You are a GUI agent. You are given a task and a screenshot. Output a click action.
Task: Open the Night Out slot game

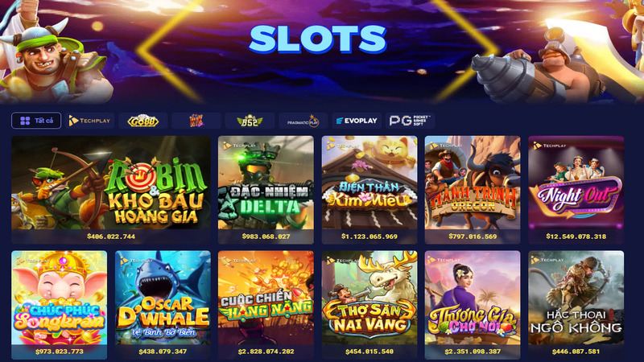pos(576,190)
